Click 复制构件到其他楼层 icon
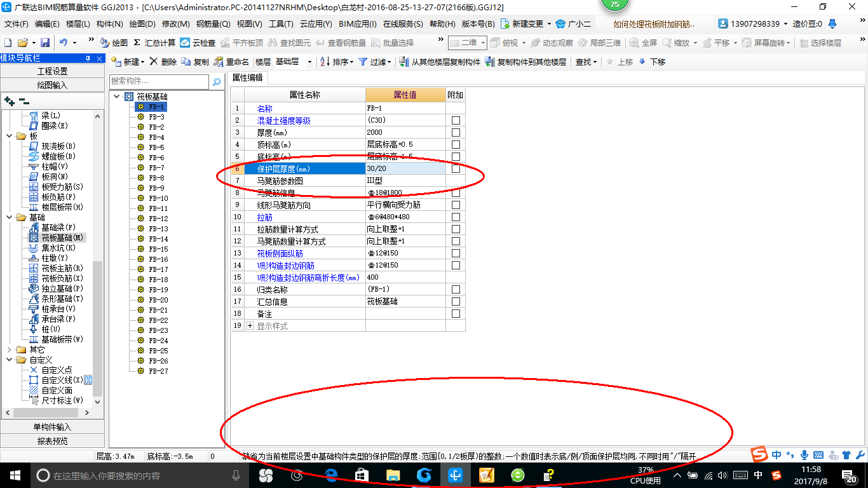This screenshot has width=868, height=488. click(490, 62)
